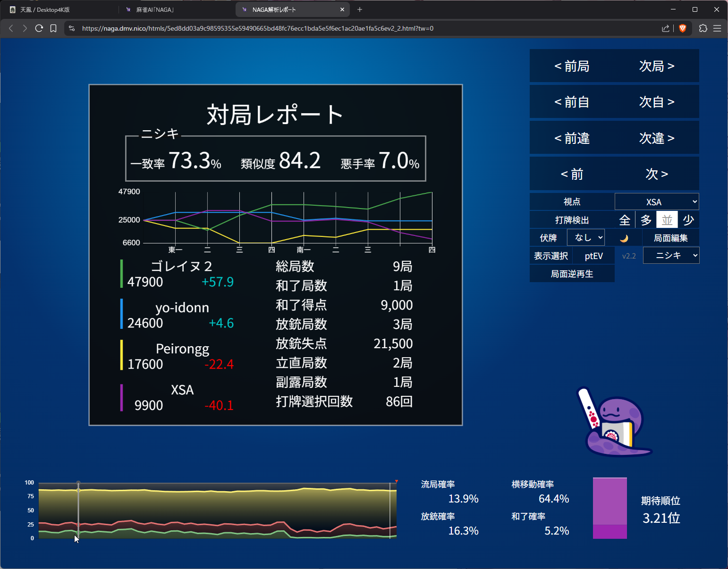The image size is (728, 569).
Task: Click the browser back arrow icon
Action: coord(11,28)
